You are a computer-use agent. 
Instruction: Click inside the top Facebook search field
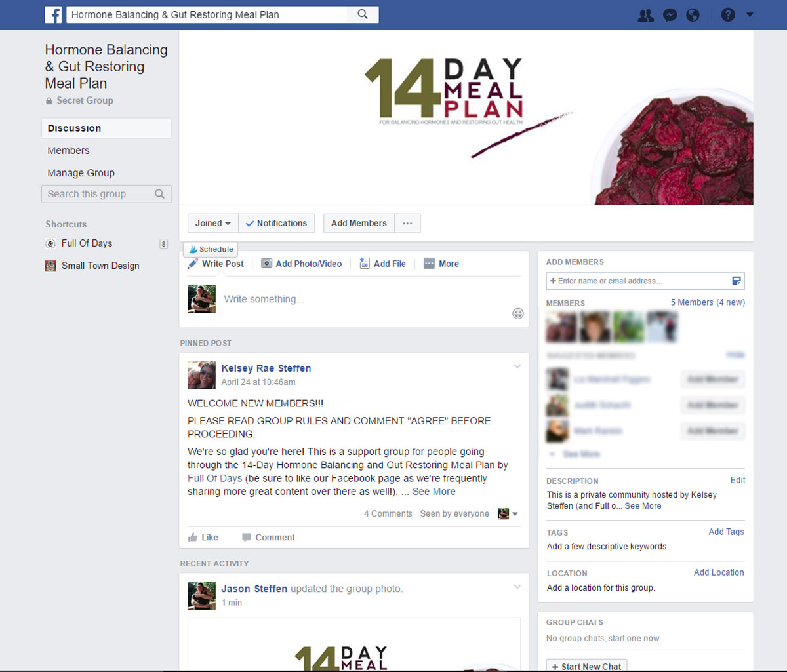[207, 14]
